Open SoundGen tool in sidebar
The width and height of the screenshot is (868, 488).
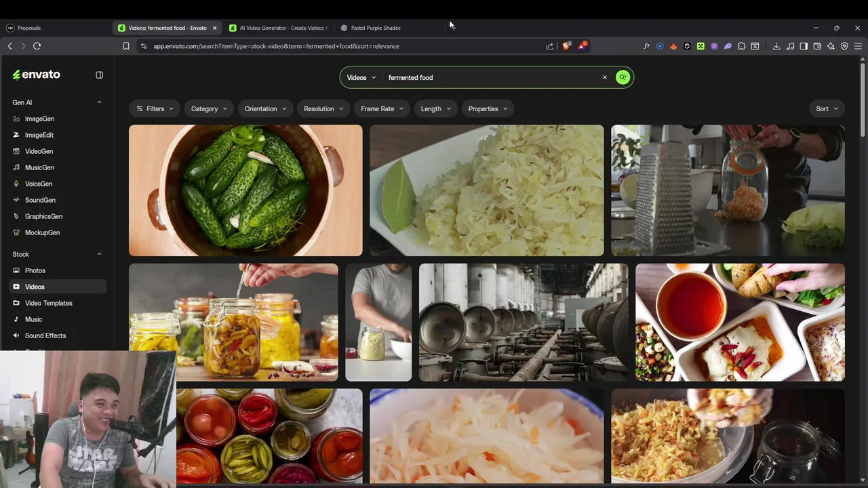(40, 200)
